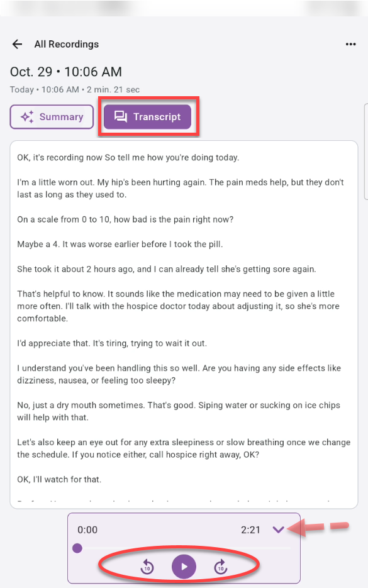Tap the back arrow beside All Recordings
368x588 pixels.
coord(17,44)
